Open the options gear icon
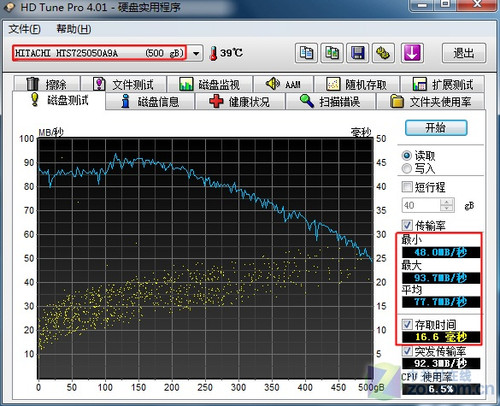 tap(383, 53)
